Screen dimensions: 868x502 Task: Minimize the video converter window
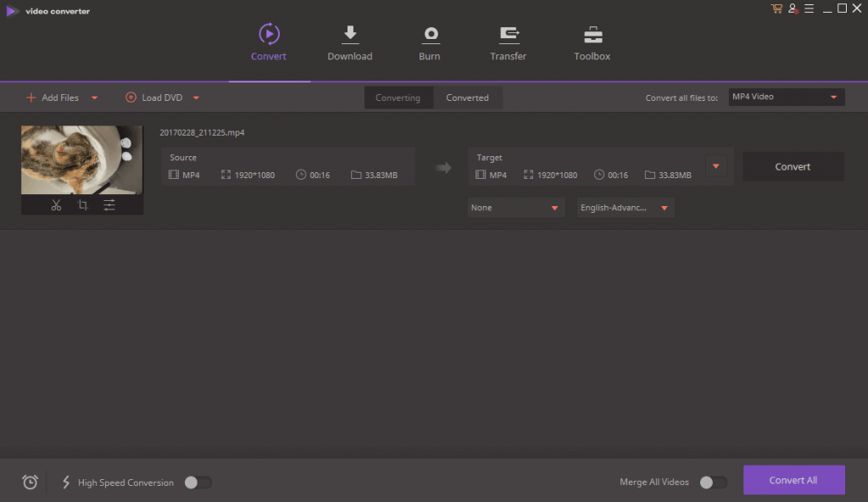[x=827, y=10]
